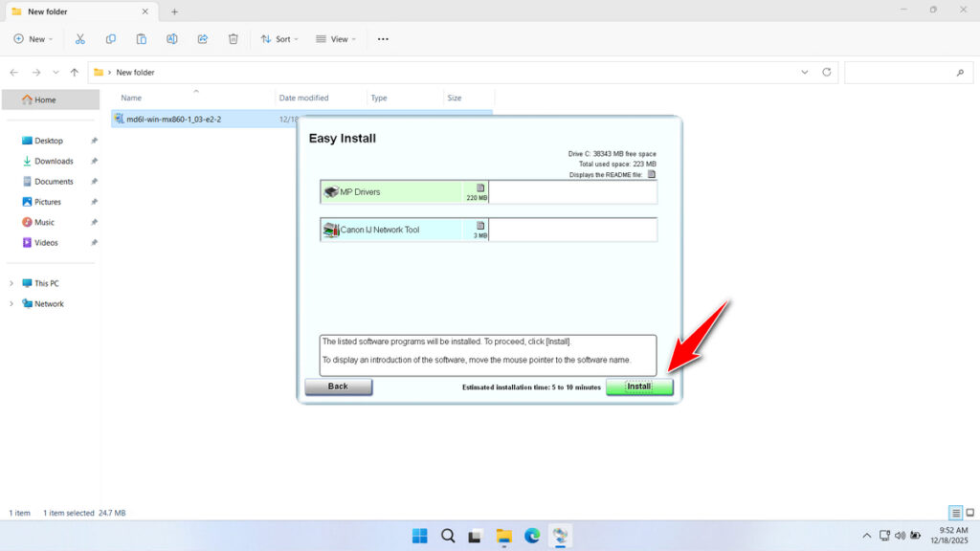Click the green Install button
The image size is (980, 551).
click(x=639, y=386)
